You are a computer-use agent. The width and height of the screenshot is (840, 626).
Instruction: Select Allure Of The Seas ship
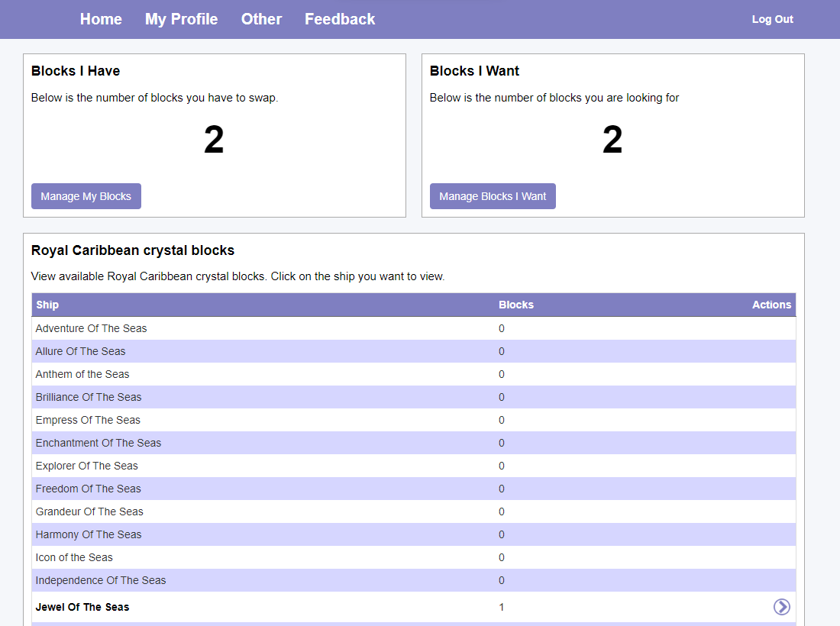coord(80,351)
